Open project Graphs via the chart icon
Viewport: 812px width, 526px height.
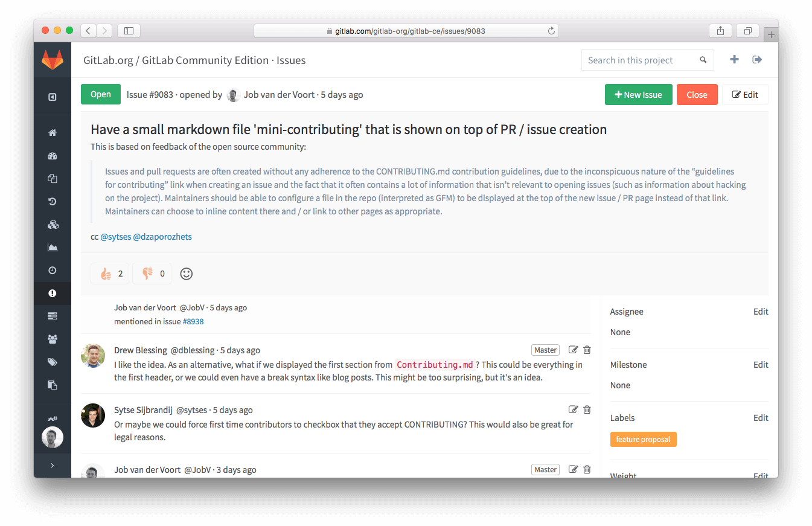53,247
